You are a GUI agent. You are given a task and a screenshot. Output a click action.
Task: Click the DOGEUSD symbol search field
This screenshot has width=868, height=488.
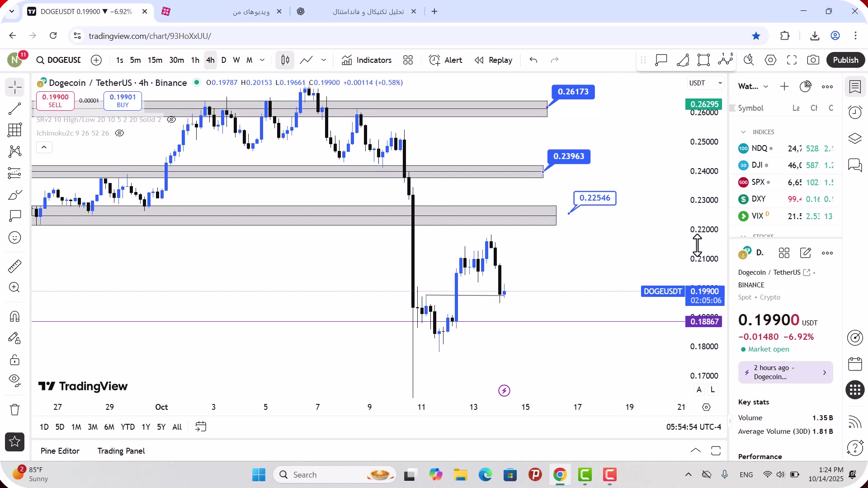[59, 60]
